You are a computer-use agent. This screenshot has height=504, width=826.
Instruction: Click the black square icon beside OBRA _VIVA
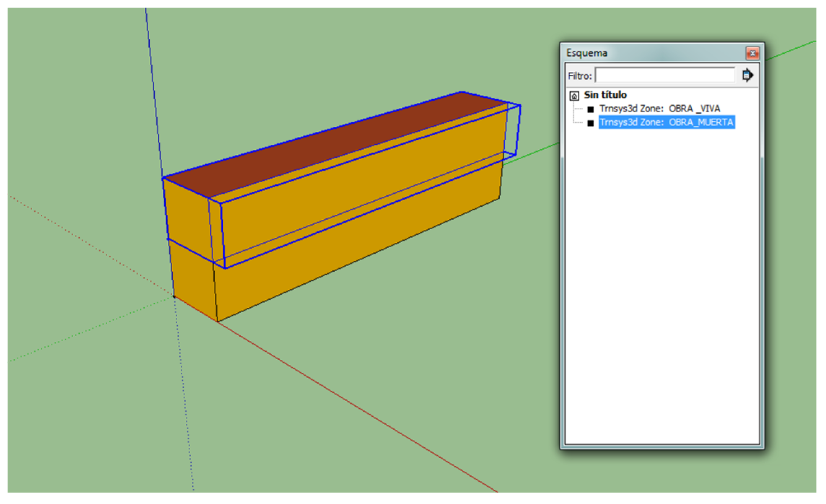[590, 109]
